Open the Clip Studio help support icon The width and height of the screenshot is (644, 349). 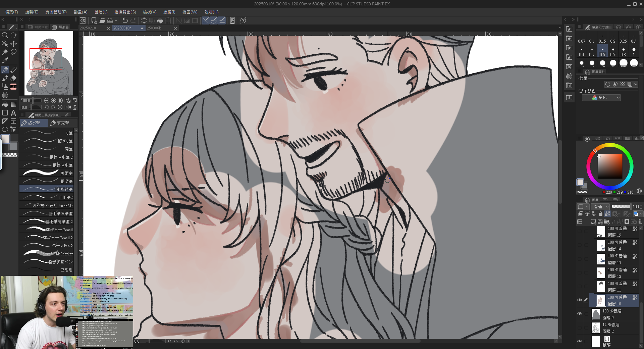pos(243,20)
